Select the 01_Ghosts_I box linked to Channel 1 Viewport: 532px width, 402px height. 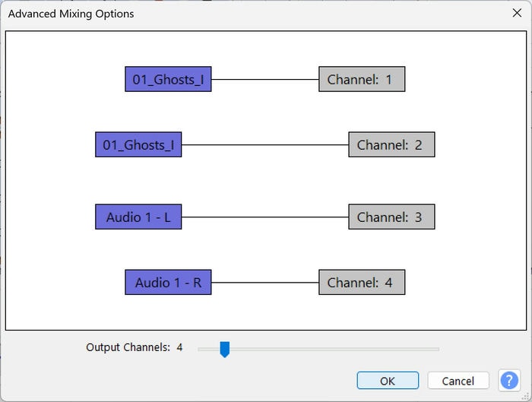pyautogui.click(x=168, y=79)
